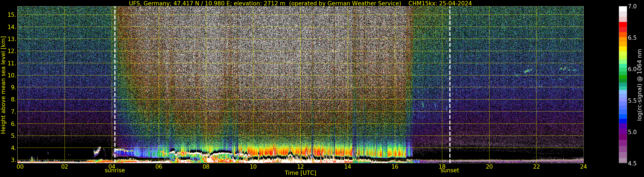Click the "10" time tick label
The image size is (644, 177).
click(253, 167)
